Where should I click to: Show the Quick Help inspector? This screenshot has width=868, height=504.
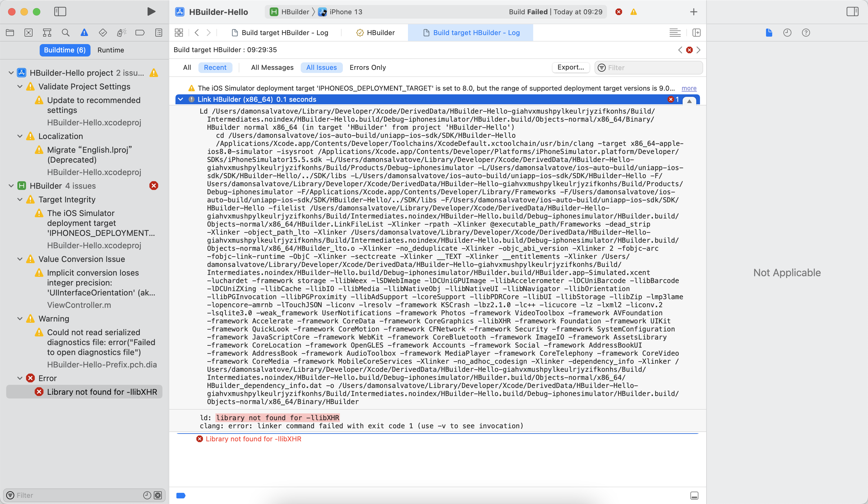pos(806,33)
